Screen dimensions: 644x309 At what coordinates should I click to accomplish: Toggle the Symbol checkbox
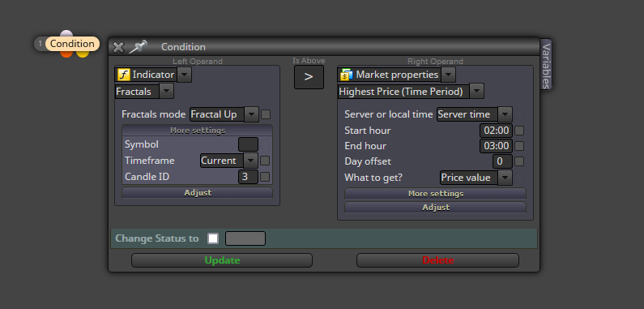266,144
